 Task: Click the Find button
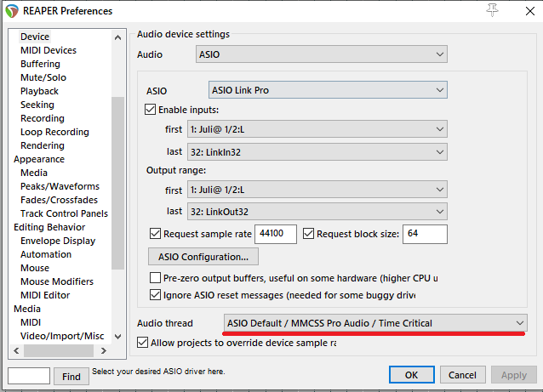click(71, 376)
